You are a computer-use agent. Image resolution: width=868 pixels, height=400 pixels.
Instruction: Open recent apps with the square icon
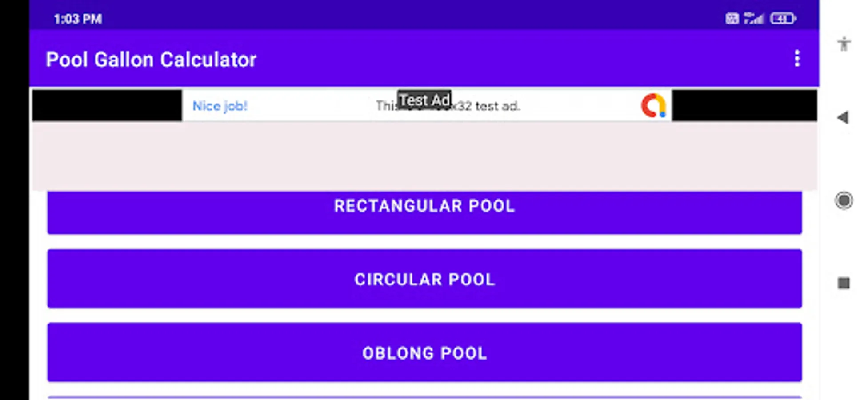tap(844, 283)
